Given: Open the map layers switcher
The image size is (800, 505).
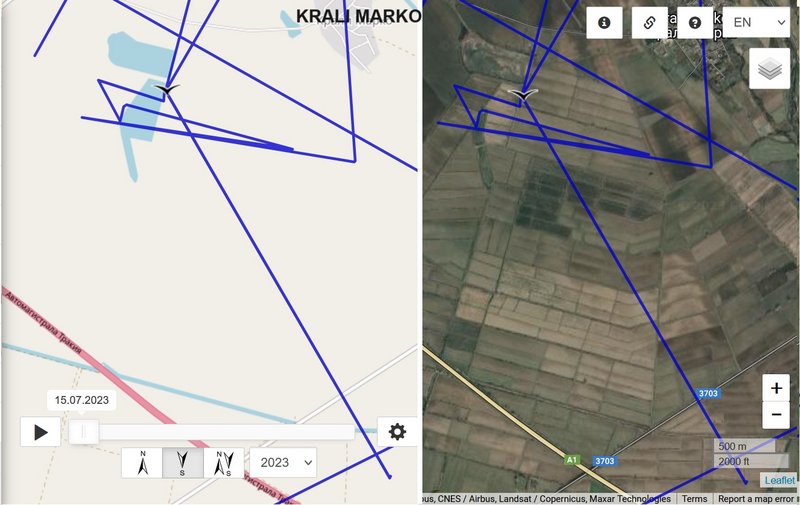Looking at the screenshot, I should (x=769, y=69).
